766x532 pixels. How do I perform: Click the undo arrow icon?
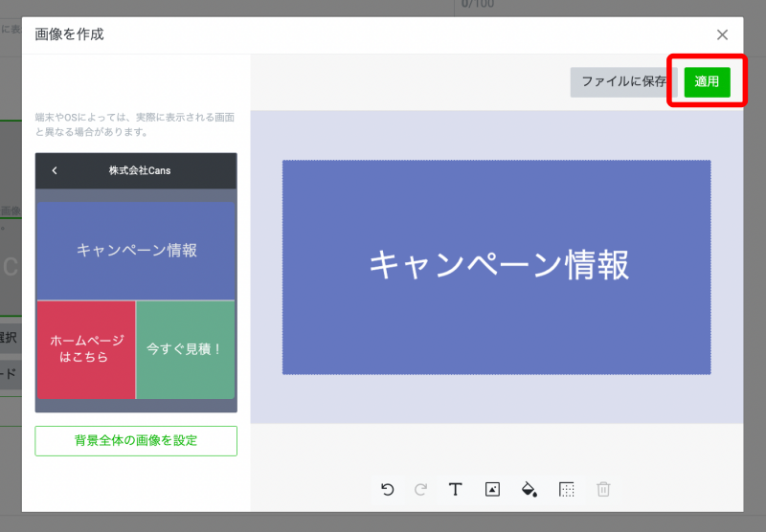click(x=387, y=489)
